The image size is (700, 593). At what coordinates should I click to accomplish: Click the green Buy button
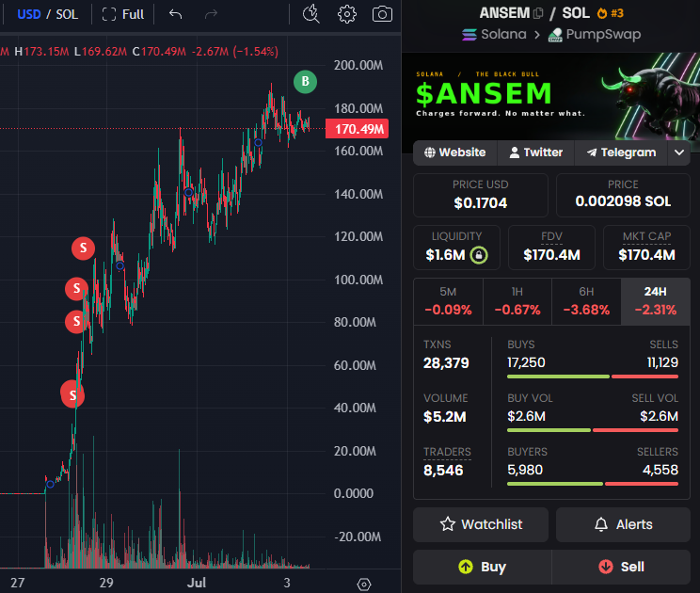click(482, 567)
